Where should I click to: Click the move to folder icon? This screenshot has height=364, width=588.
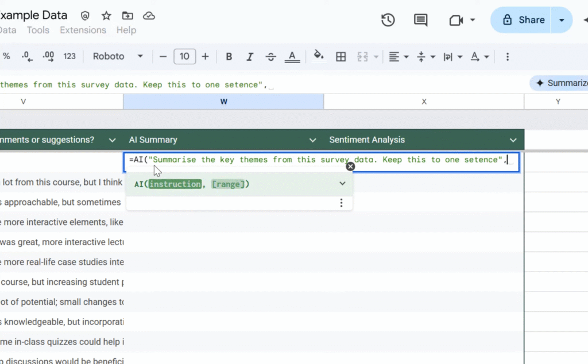point(127,16)
